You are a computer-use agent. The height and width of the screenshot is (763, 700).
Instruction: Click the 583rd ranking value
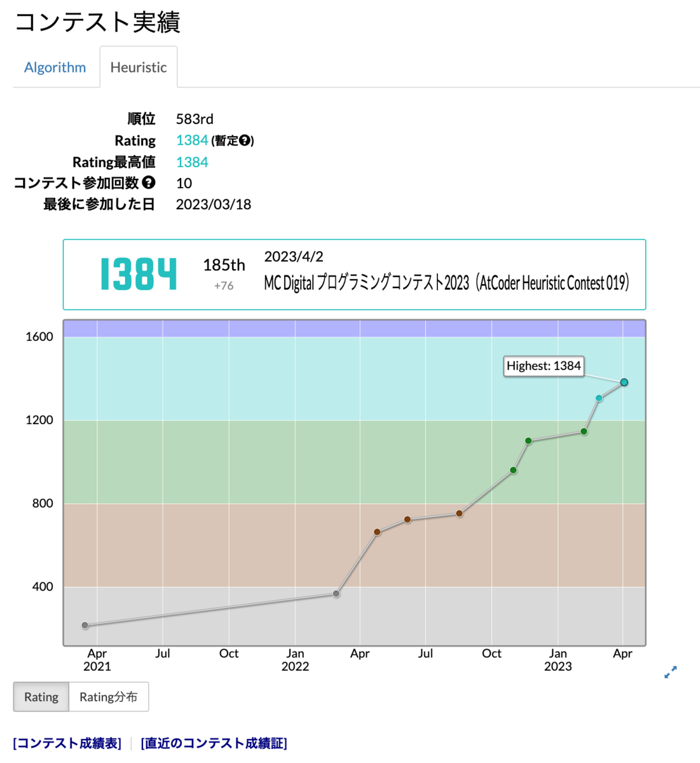tap(195, 119)
